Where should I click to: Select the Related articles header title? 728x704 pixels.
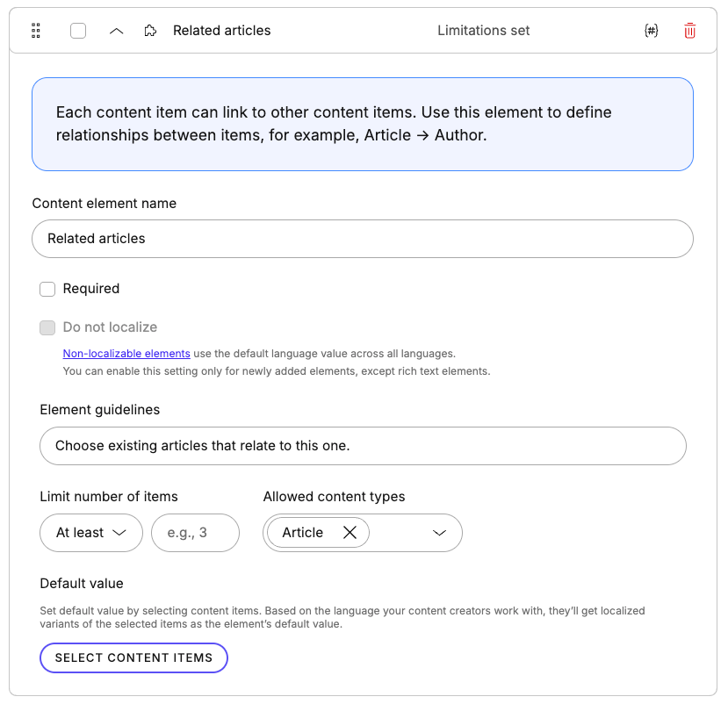(221, 30)
